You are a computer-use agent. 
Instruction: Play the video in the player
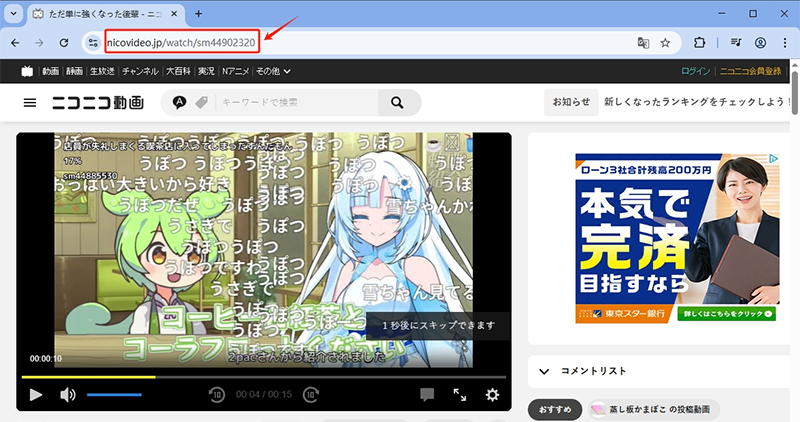coord(35,395)
